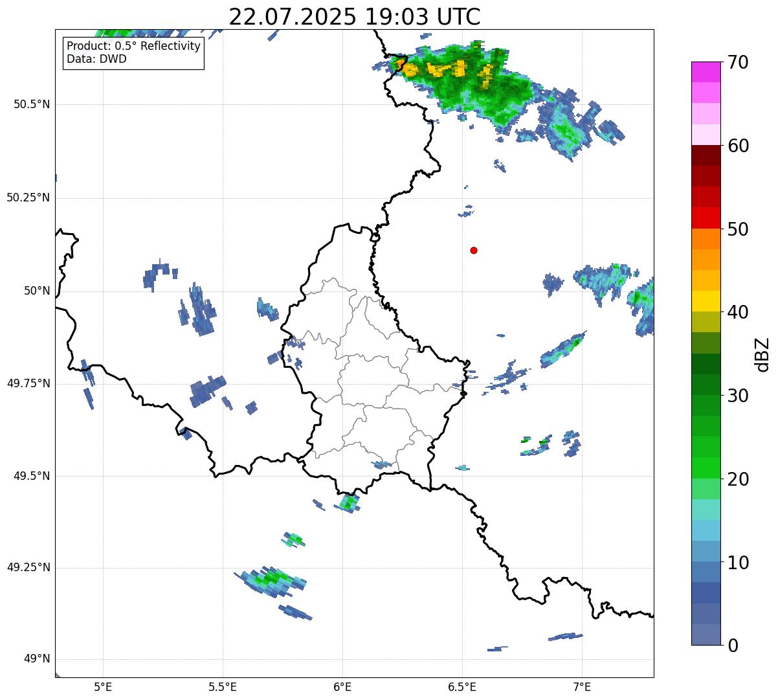The height and width of the screenshot is (700, 778).
Task: Click the longitude label "6.5°E"
Action: point(462,688)
